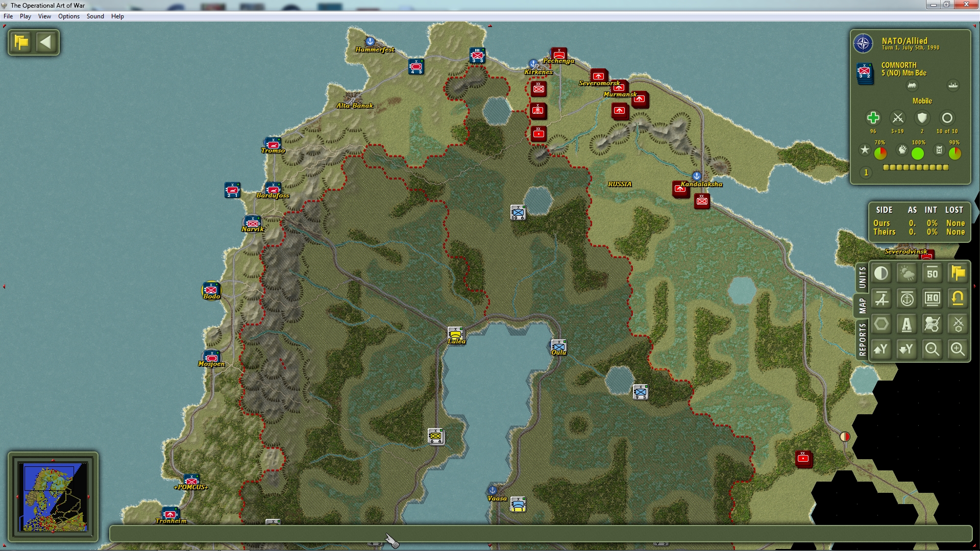
Task: Click the down-arrow Y button
Action: point(907,349)
